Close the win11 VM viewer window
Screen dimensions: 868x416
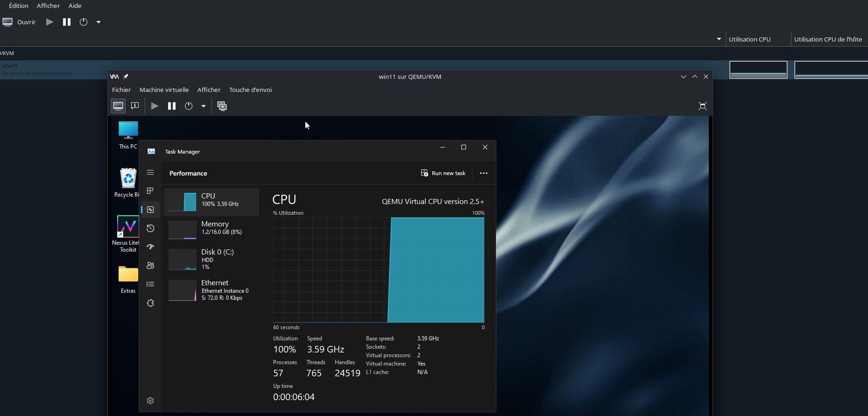pyautogui.click(x=706, y=77)
